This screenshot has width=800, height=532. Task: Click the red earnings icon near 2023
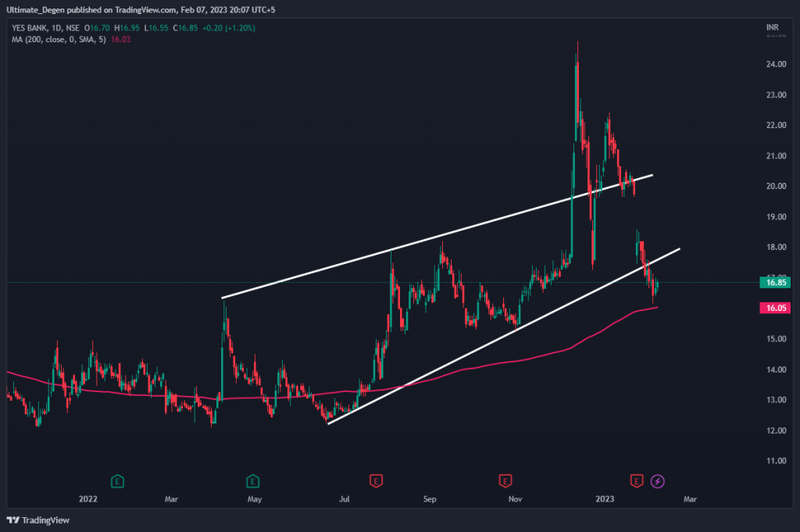tap(636, 481)
